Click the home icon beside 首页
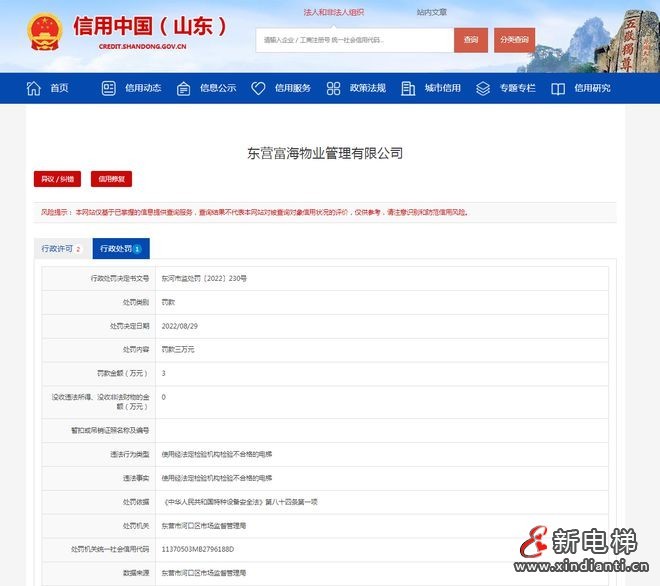 (33, 88)
